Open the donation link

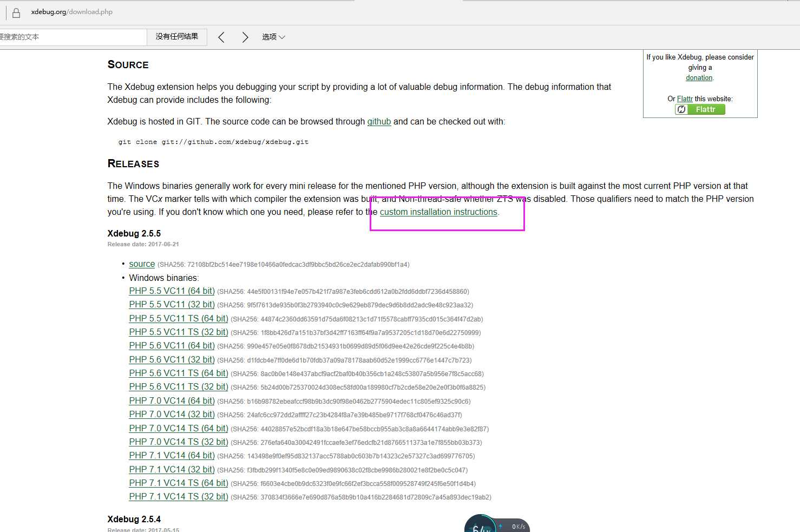click(x=699, y=78)
